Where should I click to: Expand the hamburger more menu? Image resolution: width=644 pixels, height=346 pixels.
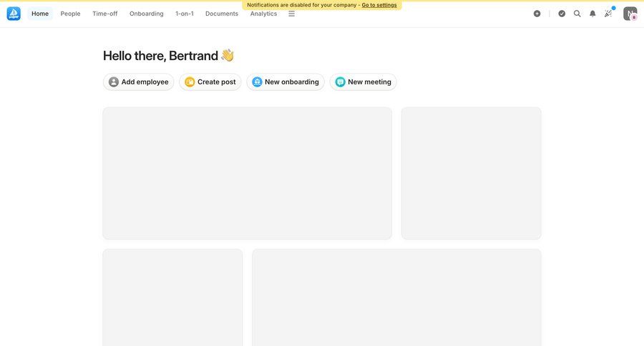292,14
